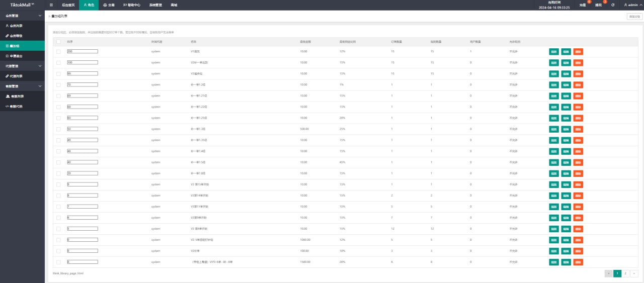Image resolution: width=644 pixels, height=283 pixels.
Task: Open the 系统管理 top menu
Action: tap(155, 5)
